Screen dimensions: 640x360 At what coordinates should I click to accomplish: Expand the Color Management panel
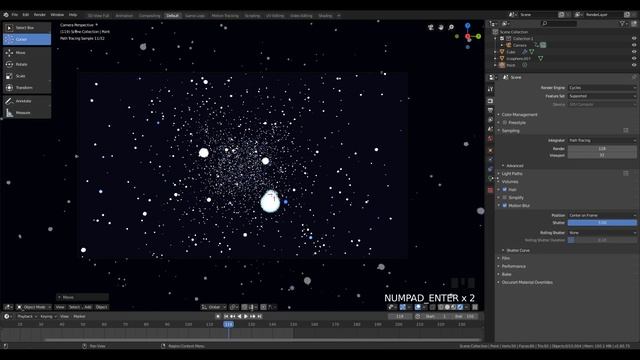(x=519, y=115)
